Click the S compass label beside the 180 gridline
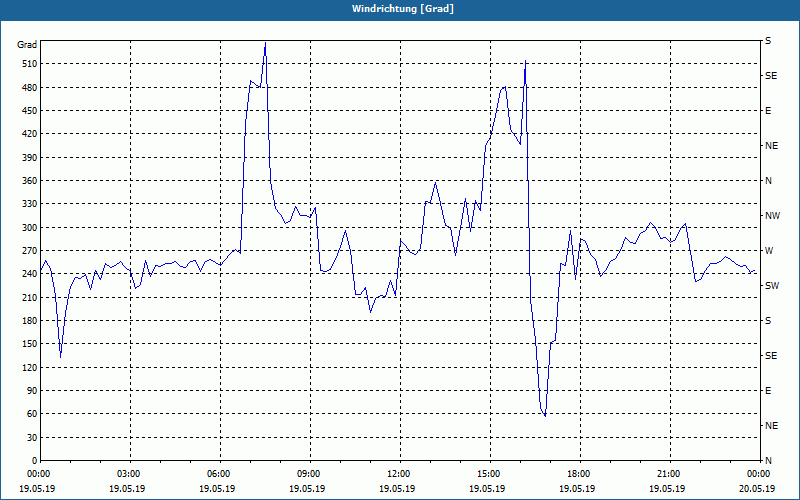800x500 pixels. [768, 321]
